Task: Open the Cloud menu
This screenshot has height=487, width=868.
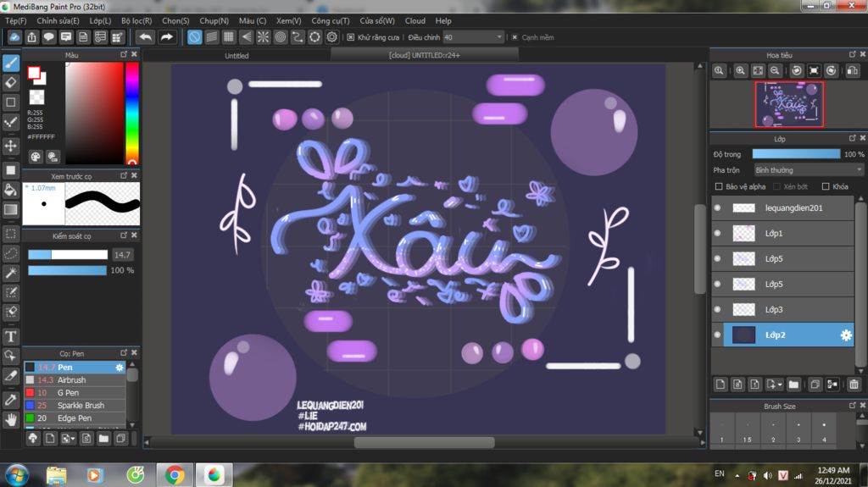Action: click(415, 20)
